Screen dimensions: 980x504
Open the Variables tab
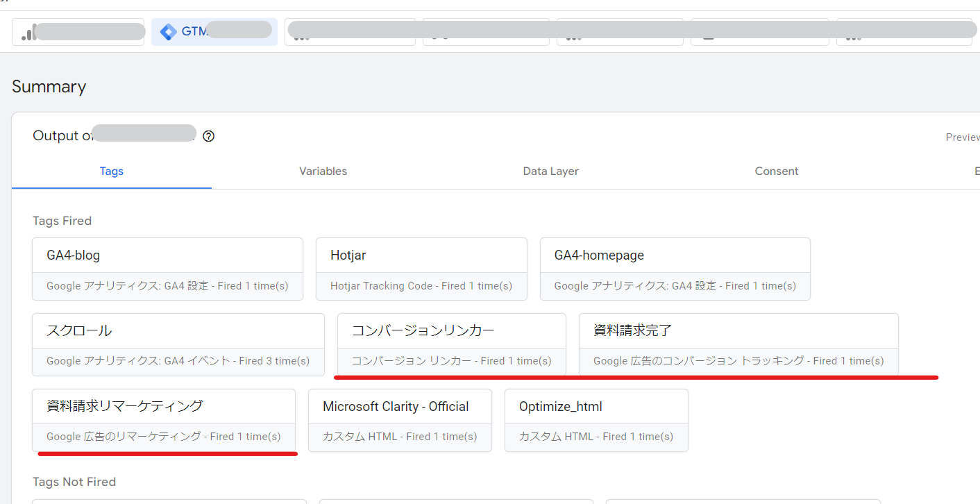coord(323,171)
